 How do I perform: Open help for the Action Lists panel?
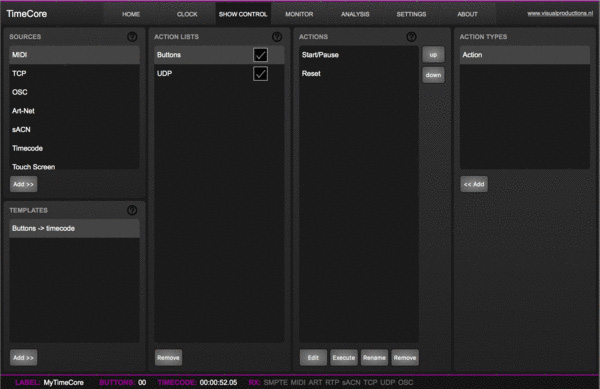(x=277, y=37)
